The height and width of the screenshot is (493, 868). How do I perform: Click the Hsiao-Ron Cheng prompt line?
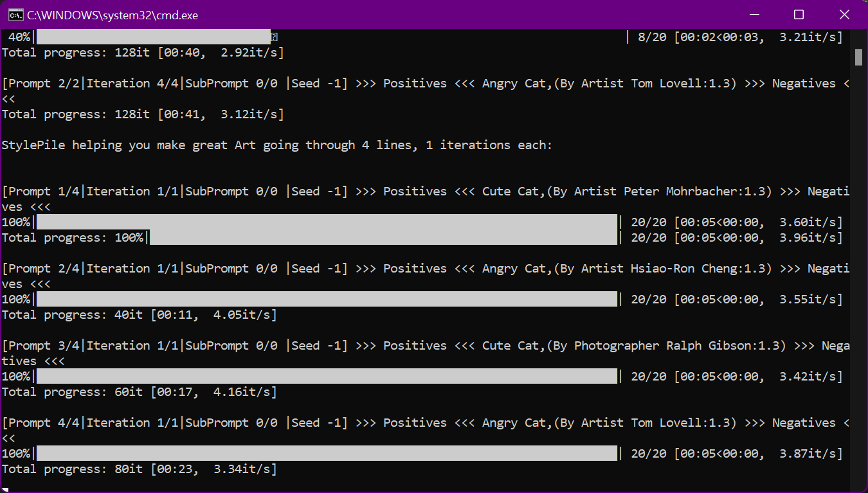[426, 276]
